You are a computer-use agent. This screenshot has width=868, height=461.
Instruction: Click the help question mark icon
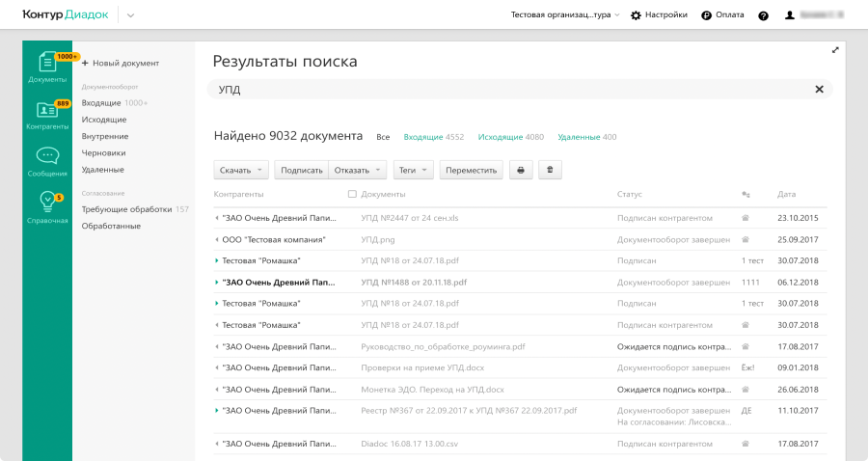tap(764, 15)
